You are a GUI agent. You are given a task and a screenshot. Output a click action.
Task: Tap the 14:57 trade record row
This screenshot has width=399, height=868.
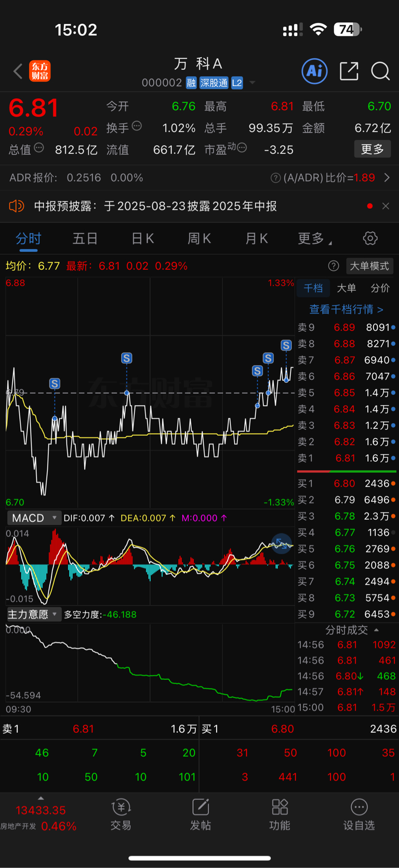(x=347, y=692)
